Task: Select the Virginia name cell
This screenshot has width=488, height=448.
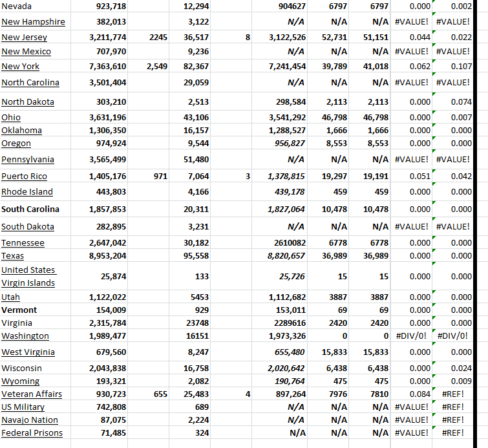Action: (x=35, y=323)
